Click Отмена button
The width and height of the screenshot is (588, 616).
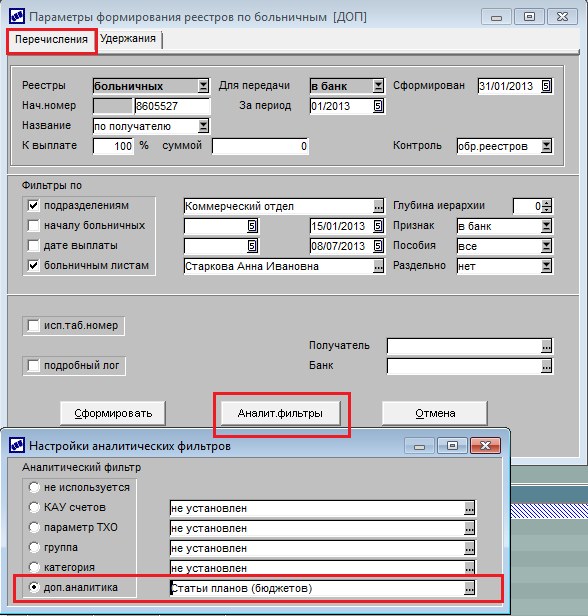pyautogui.click(x=435, y=413)
